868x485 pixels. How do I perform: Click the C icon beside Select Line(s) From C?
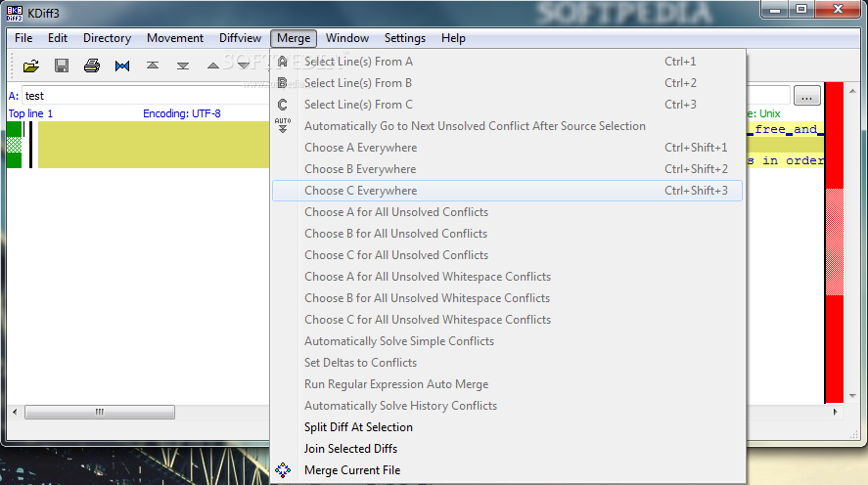(x=283, y=105)
